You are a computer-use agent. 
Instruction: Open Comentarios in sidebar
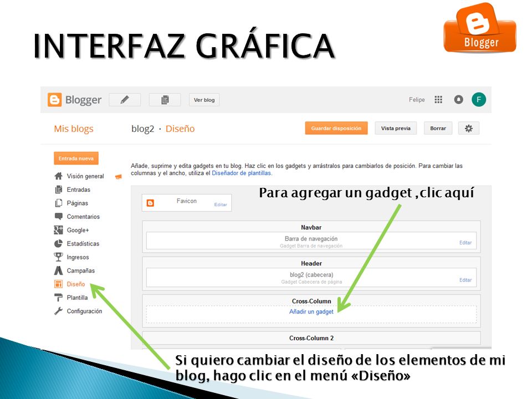(x=83, y=217)
